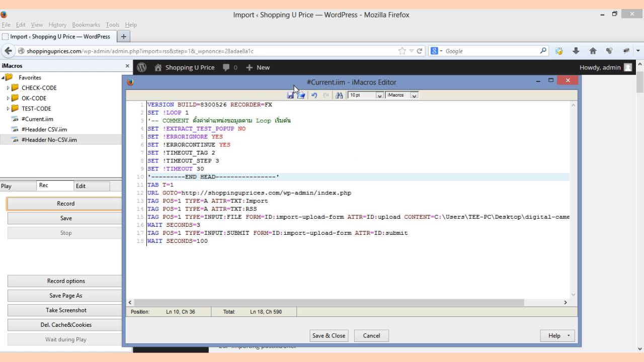Open a new Firefox tab with plus button
Viewport: 644px width, 362px height.
123,36
